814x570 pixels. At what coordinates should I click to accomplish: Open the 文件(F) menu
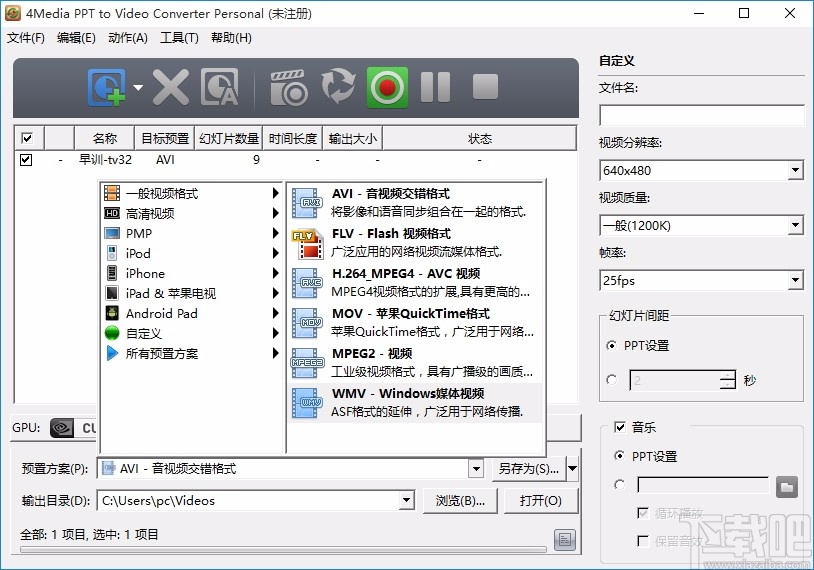pyautogui.click(x=25, y=38)
